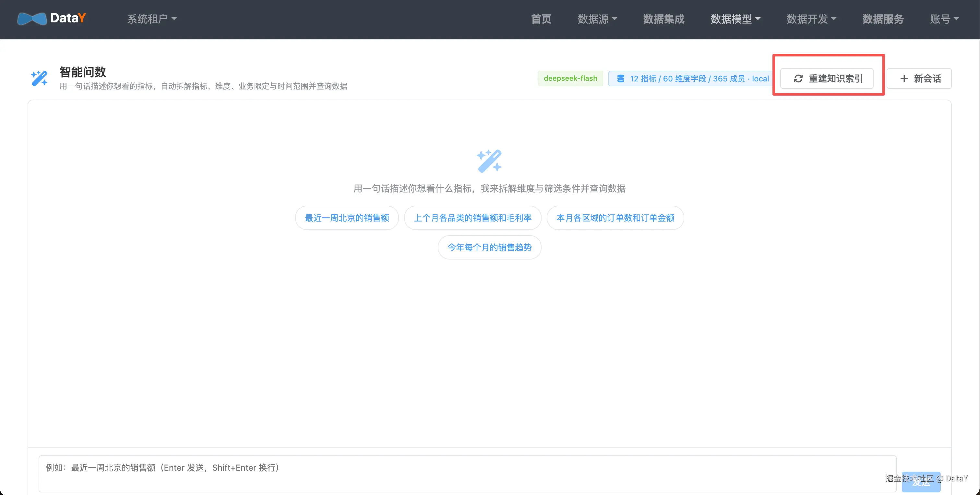Viewport: 980px width, 495px height.
Task: Focus the question input box
Action: pos(467,474)
